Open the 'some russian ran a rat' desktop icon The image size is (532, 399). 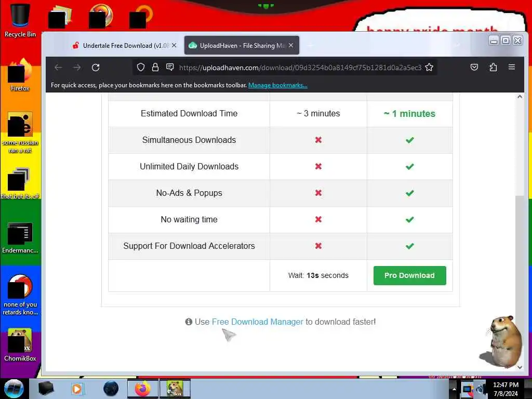[20, 132]
